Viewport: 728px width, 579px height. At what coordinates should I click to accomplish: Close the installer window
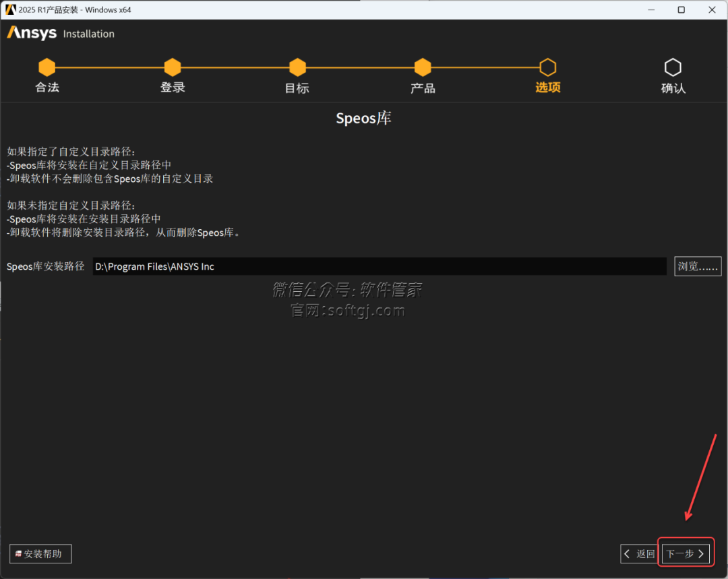pyautogui.click(x=712, y=9)
